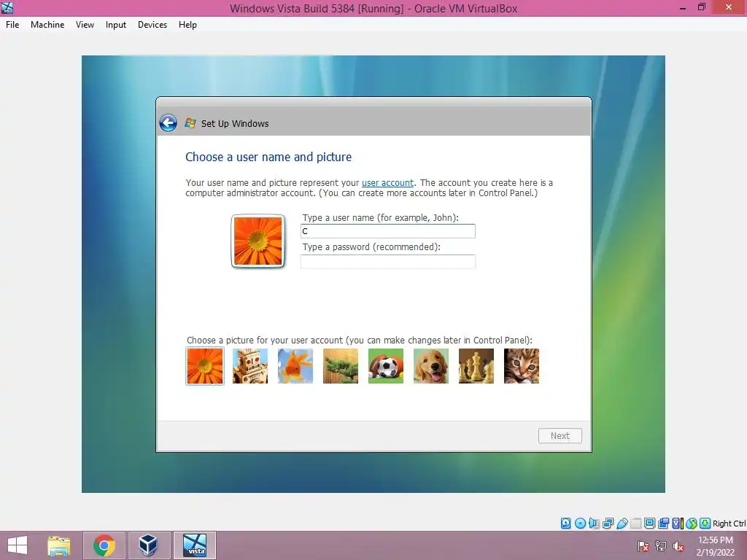
Task: Open the View menu
Action: 85,25
